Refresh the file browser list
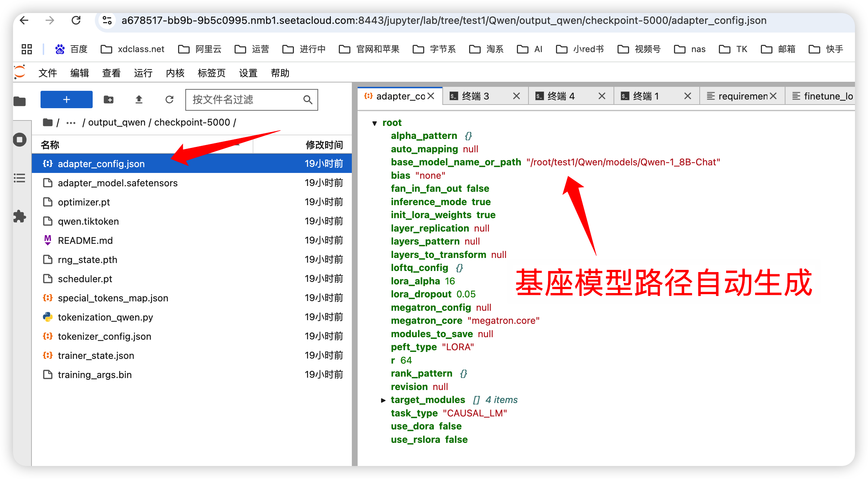Viewport: 868px width, 479px height. pyautogui.click(x=169, y=99)
